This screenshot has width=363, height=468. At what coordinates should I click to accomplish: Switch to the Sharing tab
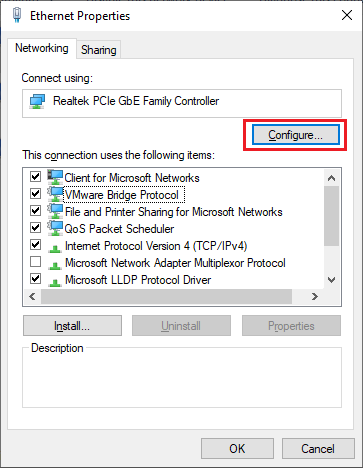(99, 50)
